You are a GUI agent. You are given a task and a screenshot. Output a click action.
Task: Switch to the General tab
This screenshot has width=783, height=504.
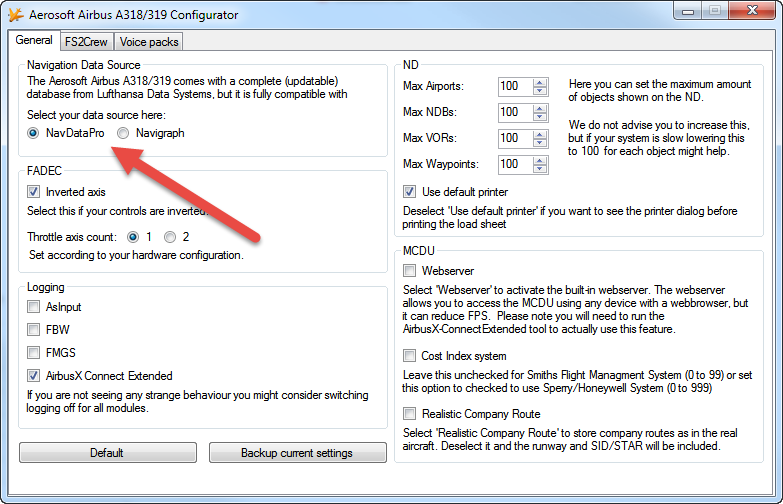click(34, 40)
